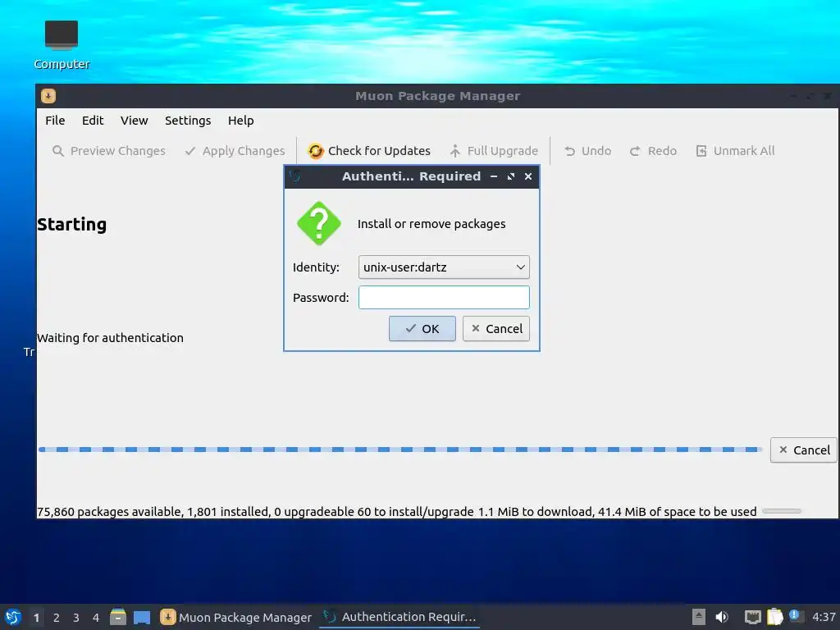
Task: Switch to virtual desktop 1
Action: (x=36, y=618)
